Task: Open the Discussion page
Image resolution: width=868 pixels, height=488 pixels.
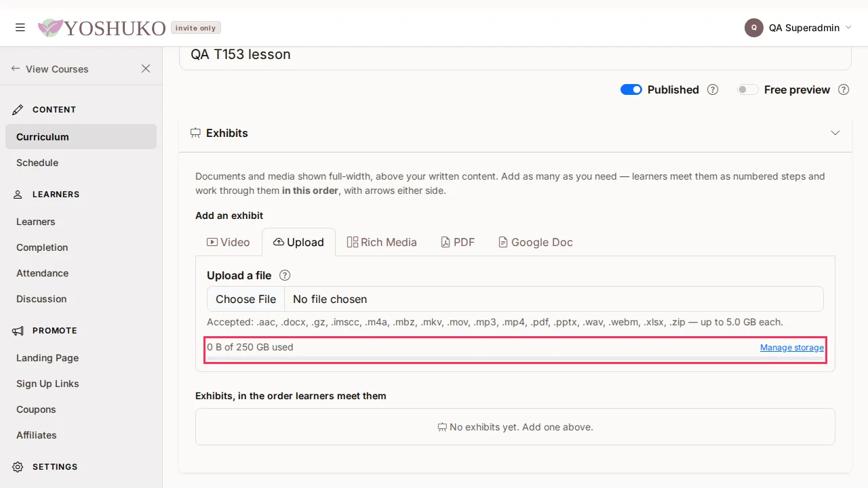Action: click(81, 299)
